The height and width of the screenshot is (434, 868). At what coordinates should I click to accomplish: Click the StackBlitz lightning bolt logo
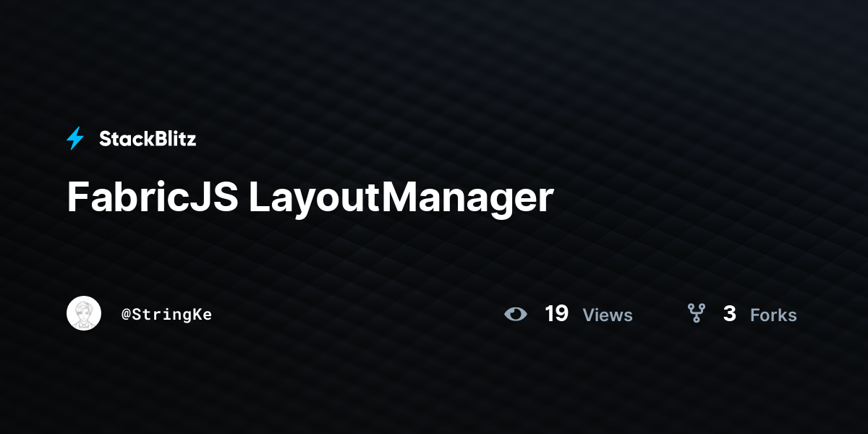pos(75,138)
